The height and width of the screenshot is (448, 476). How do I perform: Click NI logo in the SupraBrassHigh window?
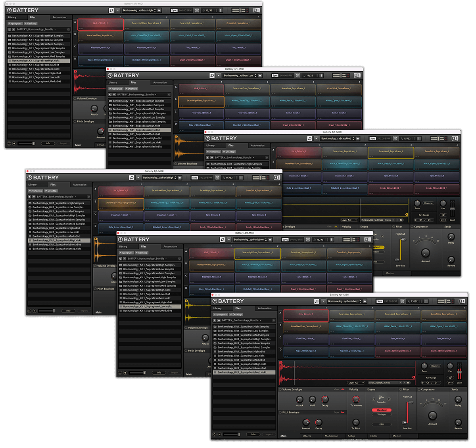(256, 10)
